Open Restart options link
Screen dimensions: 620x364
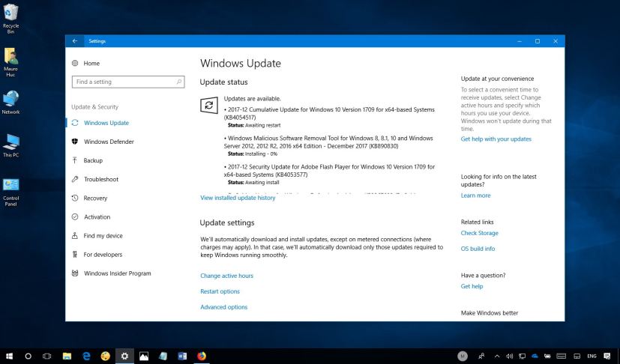pyautogui.click(x=220, y=291)
